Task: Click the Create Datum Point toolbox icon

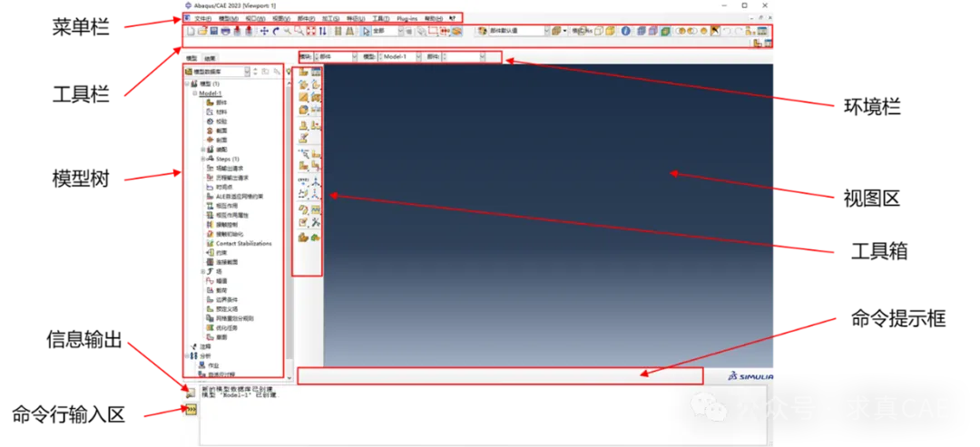Action: tap(303, 181)
